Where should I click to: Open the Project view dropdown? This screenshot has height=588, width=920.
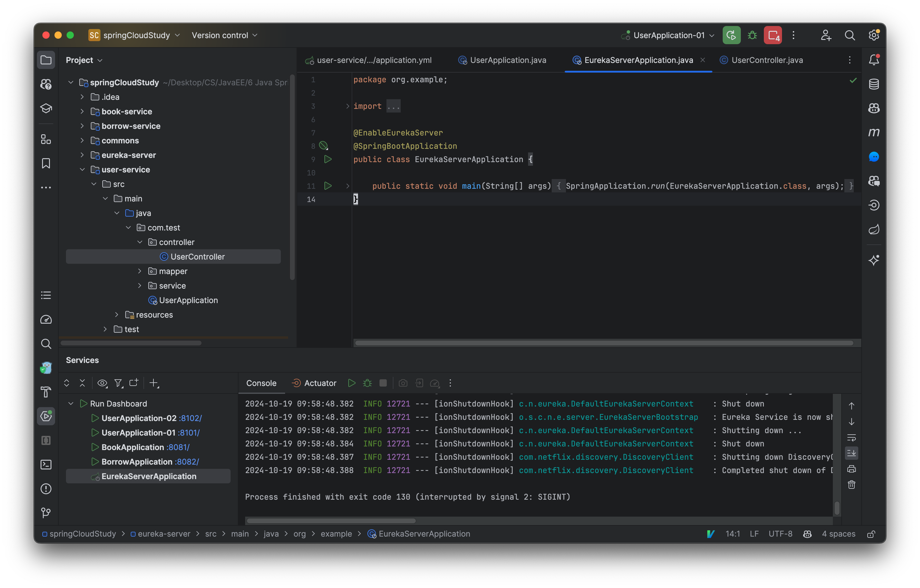pos(84,60)
